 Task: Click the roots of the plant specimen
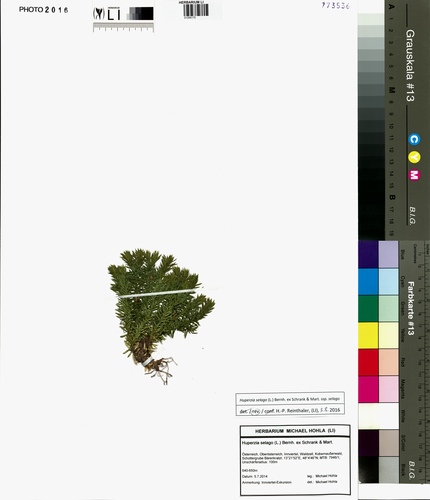pos(161,370)
